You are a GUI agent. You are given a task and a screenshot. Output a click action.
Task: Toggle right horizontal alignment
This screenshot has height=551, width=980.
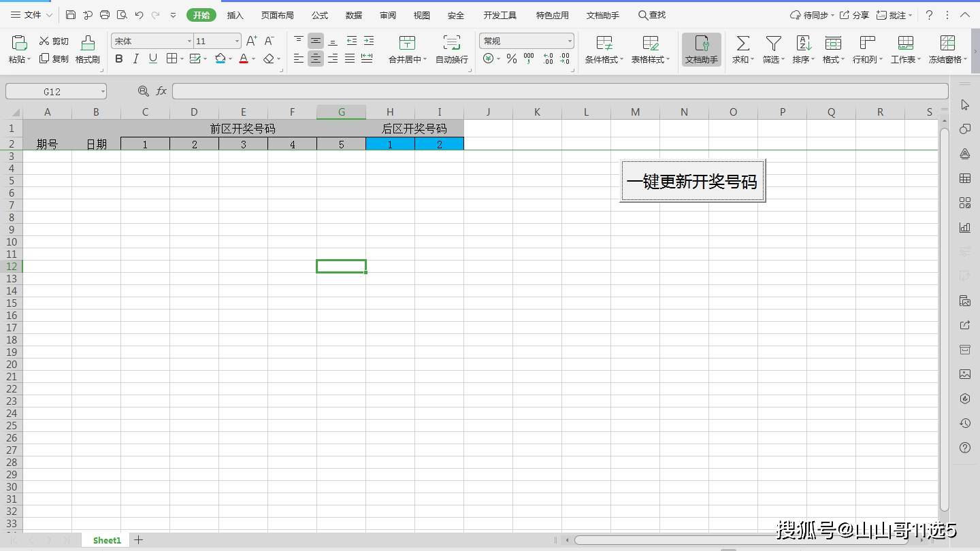(333, 59)
